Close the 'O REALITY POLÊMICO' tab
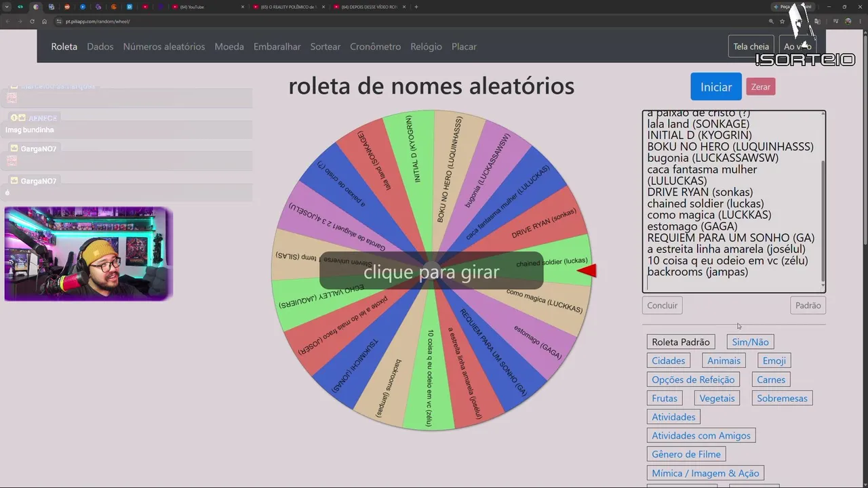 (325, 7)
